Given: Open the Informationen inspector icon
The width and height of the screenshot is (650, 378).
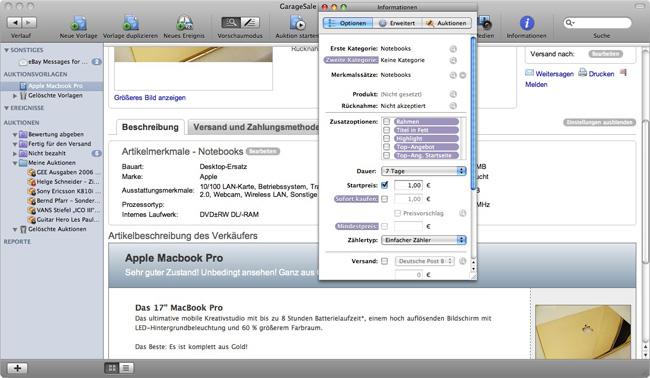Looking at the screenshot, I should pos(526,23).
